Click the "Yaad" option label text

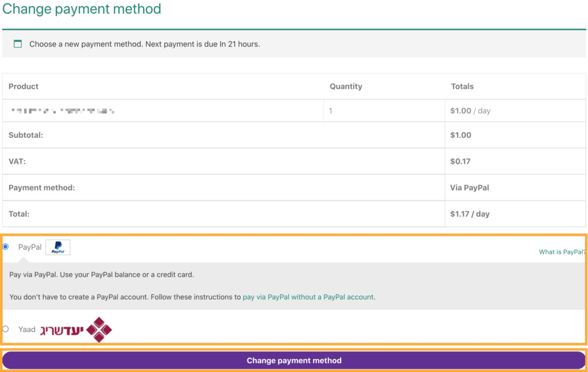click(27, 330)
